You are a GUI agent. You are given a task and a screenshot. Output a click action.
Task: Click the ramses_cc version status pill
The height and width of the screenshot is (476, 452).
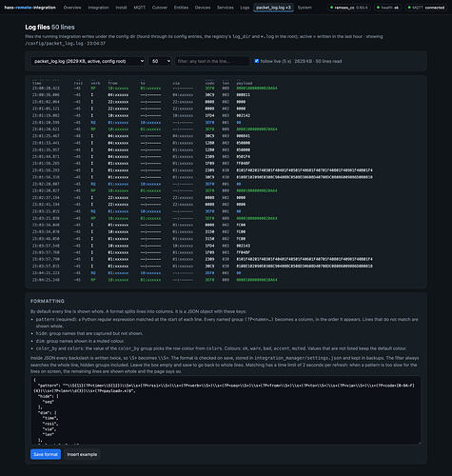[349, 8]
